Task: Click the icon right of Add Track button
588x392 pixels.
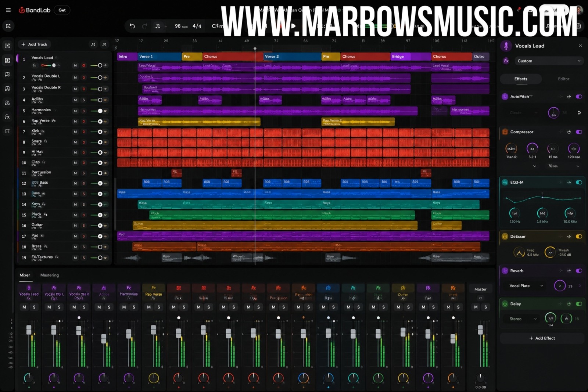Action: pos(93,44)
